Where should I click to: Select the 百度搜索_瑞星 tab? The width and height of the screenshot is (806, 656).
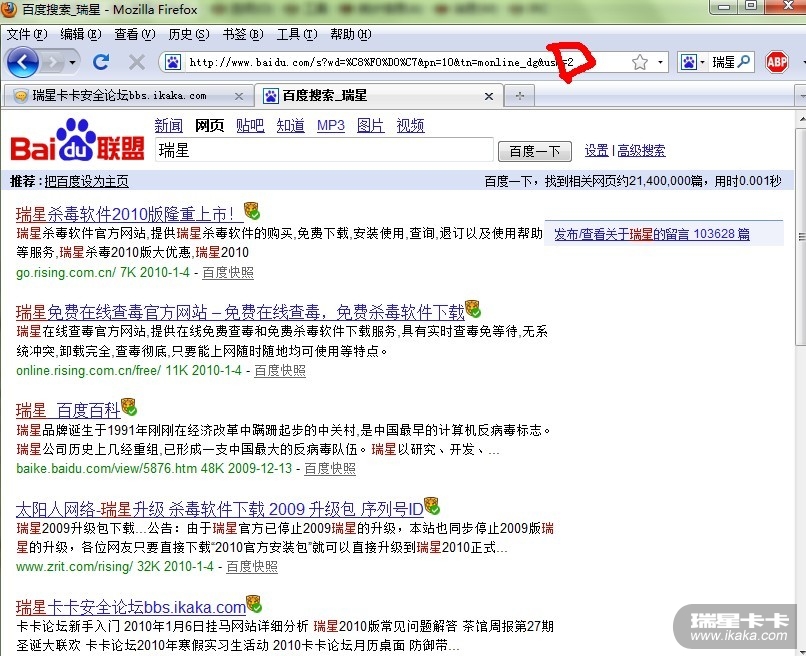[x=377, y=96]
